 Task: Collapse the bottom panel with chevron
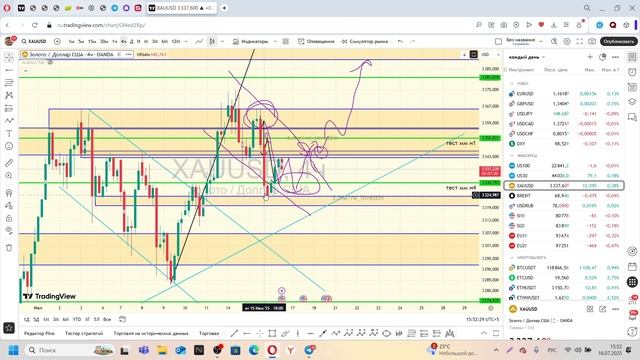[484, 333]
